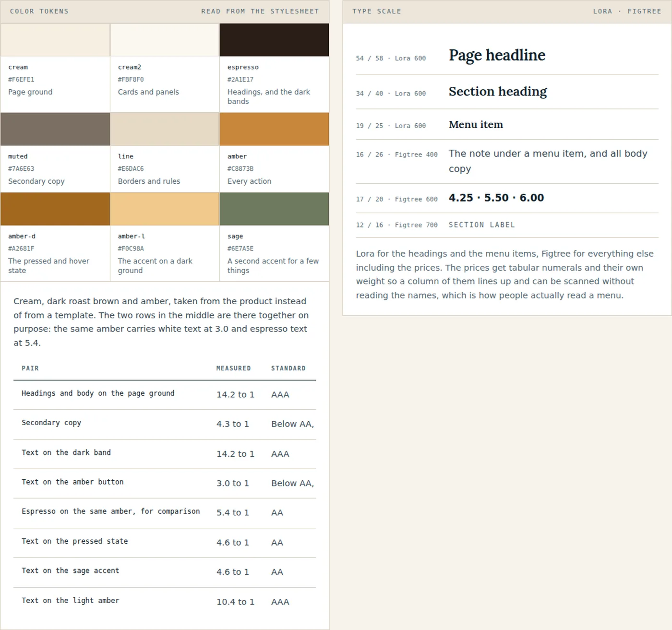The height and width of the screenshot is (630, 672).
Task: Click the "54 / 58 · Lora 600" spec
Action: pos(391,59)
